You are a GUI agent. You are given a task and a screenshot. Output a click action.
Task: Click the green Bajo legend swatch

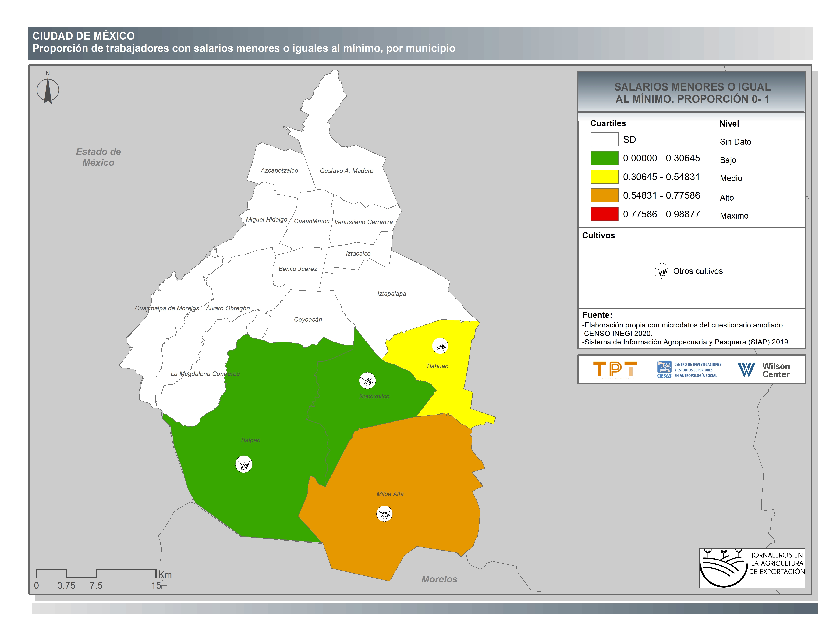pos(604,158)
